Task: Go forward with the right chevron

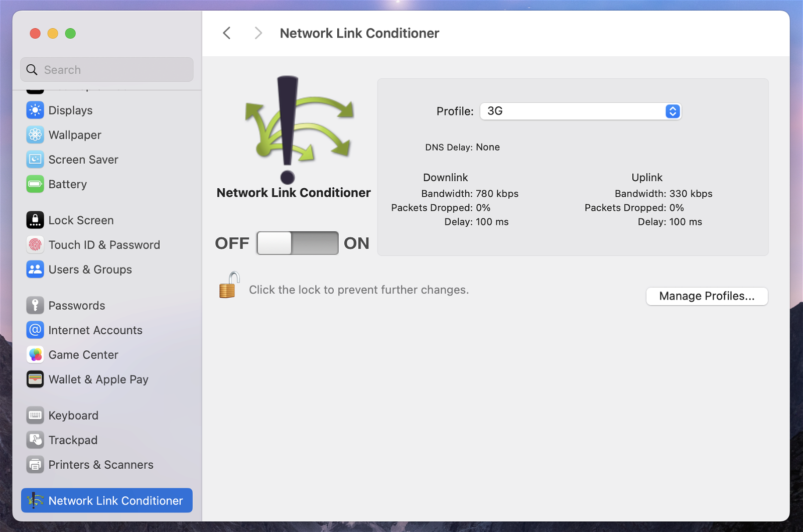Action: pyautogui.click(x=258, y=33)
